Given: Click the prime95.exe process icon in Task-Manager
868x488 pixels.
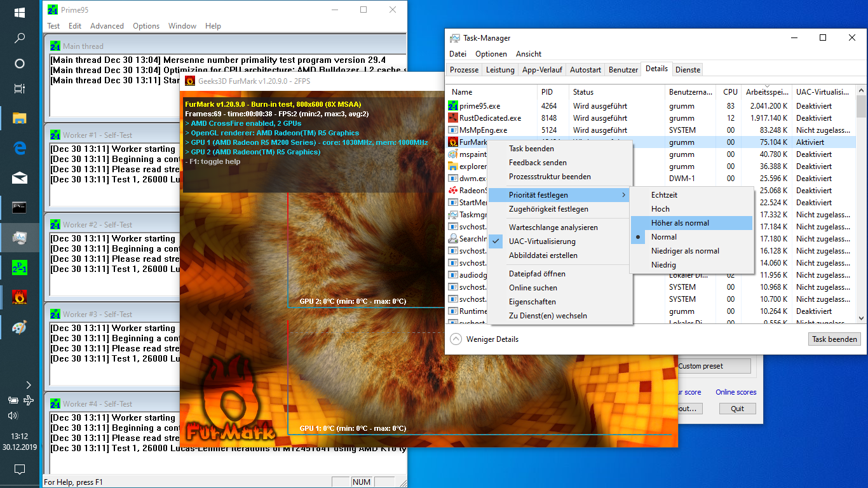Looking at the screenshot, I should tap(453, 106).
